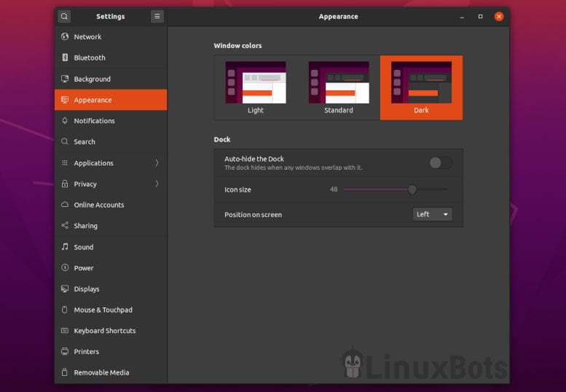Click the Appearance icon in sidebar
This screenshot has width=566, height=392.
65,100
